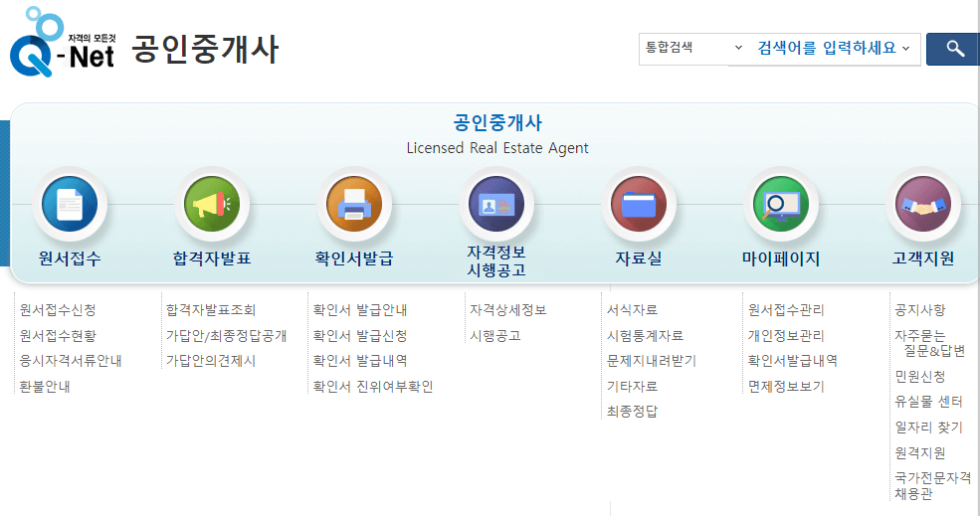Open 환불안내 link
Screen dimensions: 980x516
click(45, 387)
